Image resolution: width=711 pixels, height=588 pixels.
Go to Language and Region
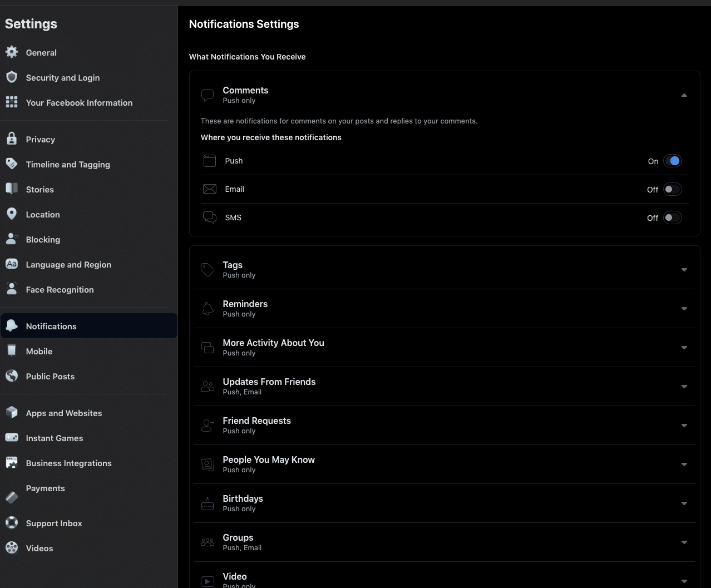(x=88, y=264)
